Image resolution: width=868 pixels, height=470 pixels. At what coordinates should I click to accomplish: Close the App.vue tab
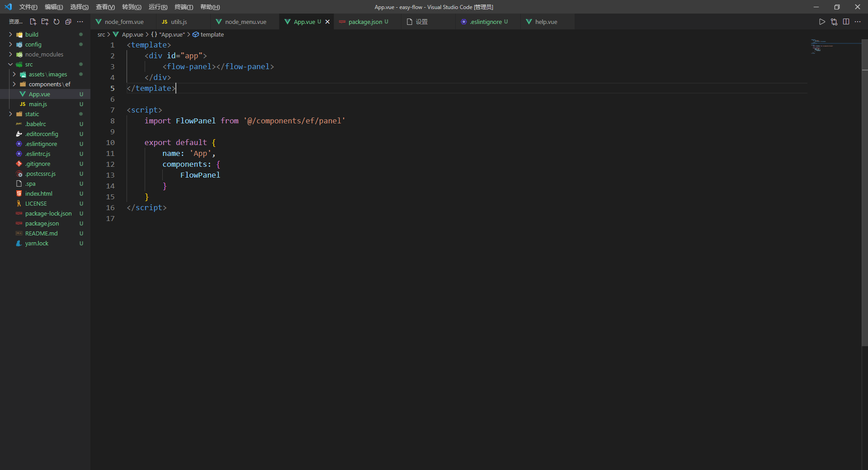pyautogui.click(x=327, y=21)
